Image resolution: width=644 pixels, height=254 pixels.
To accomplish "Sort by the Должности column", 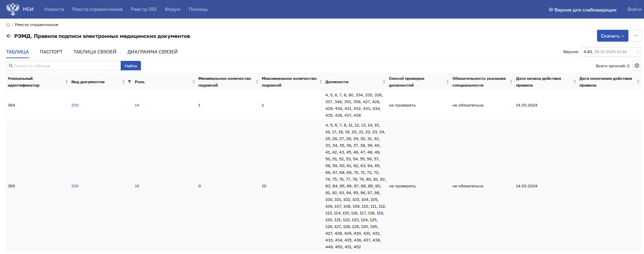I will pyautogui.click(x=384, y=82).
